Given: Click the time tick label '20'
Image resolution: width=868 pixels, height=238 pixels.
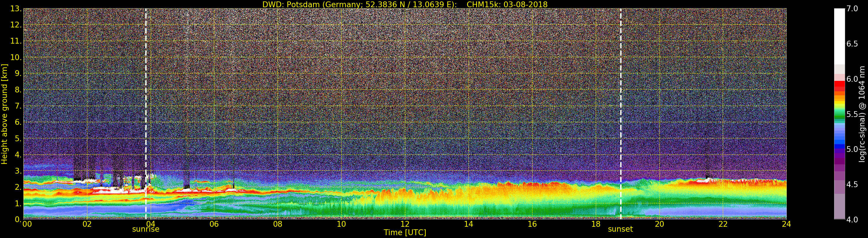Looking at the screenshot, I should pos(659,224).
